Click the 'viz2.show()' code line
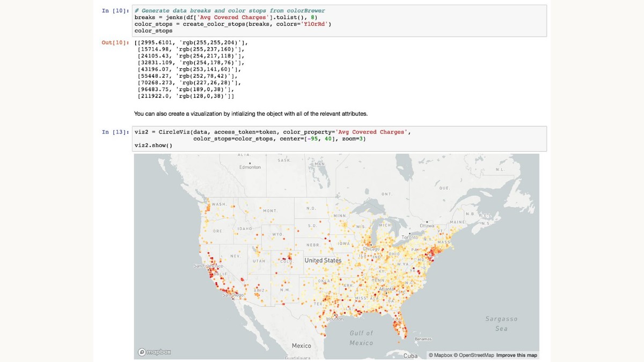 coord(153,145)
